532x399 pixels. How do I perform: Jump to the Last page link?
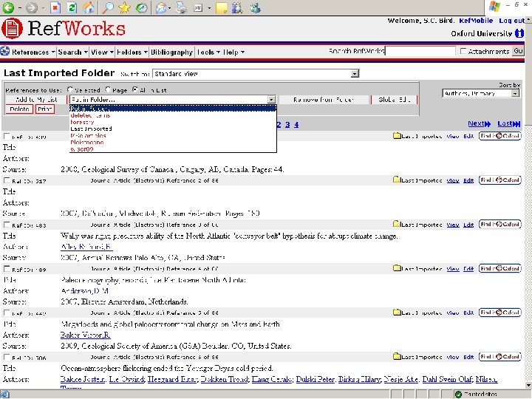[509, 124]
